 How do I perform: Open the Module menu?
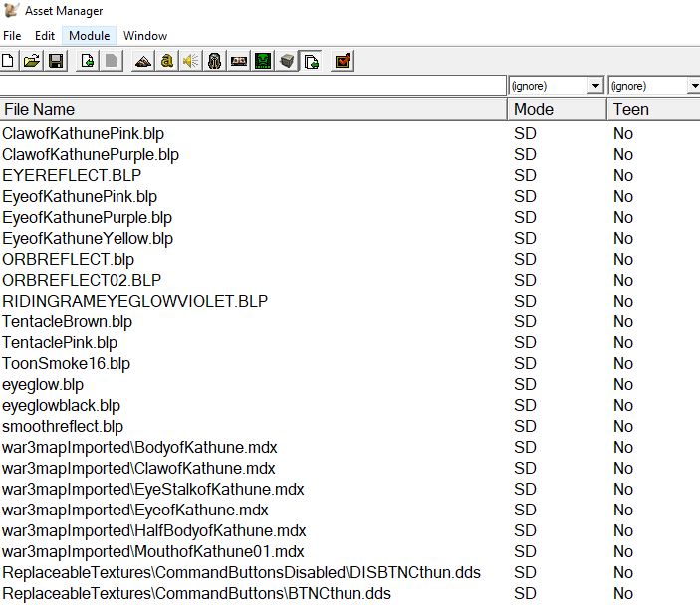90,36
